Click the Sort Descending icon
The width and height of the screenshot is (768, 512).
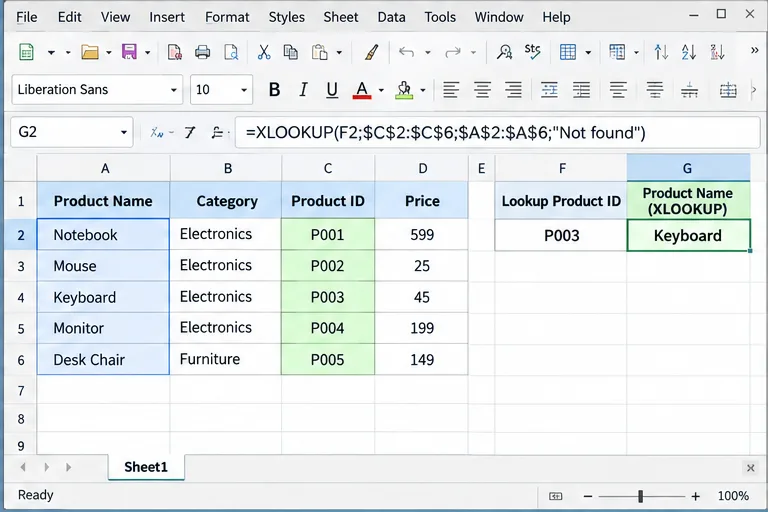pyautogui.click(x=717, y=52)
